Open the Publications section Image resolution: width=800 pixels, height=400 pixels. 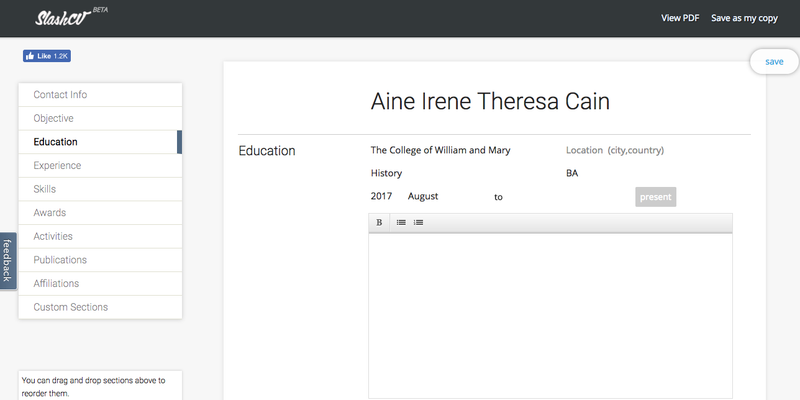click(x=101, y=260)
